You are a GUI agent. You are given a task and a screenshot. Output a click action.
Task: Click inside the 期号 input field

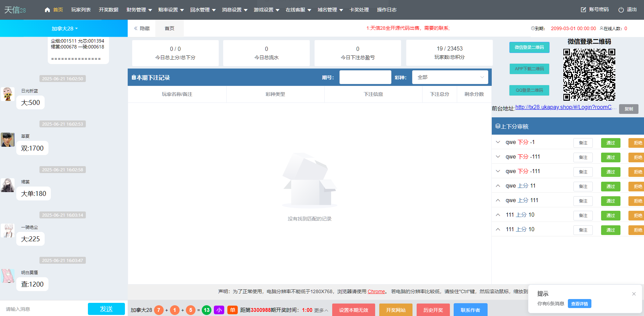click(x=365, y=77)
